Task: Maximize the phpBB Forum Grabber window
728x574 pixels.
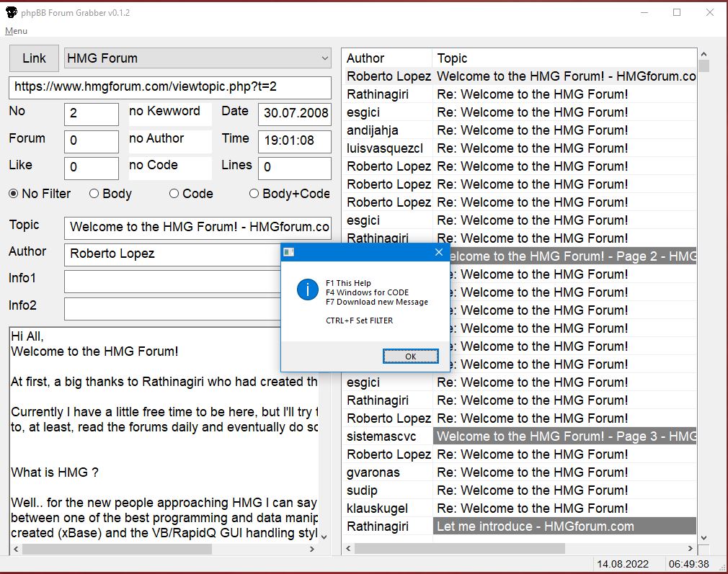Action: 677,12
